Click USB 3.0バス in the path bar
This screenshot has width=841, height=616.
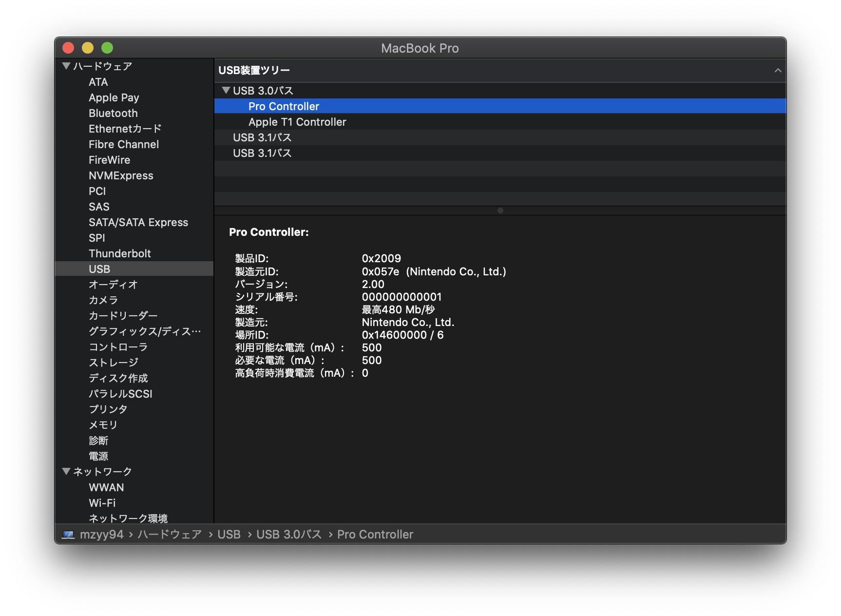tap(289, 535)
